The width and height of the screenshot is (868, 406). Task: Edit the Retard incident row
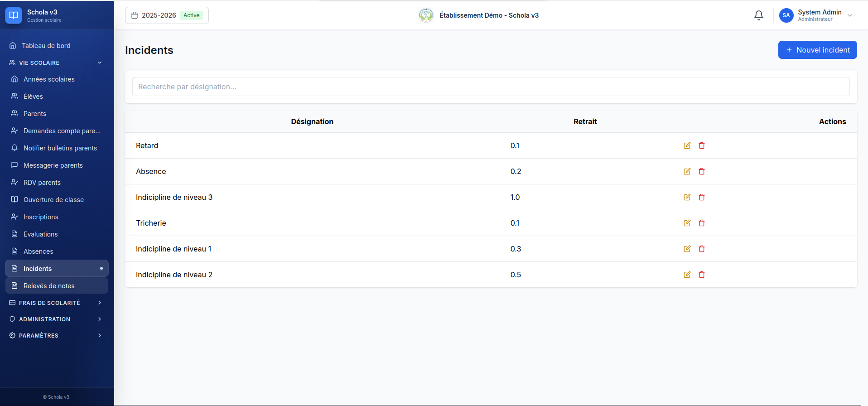pos(687,145)
